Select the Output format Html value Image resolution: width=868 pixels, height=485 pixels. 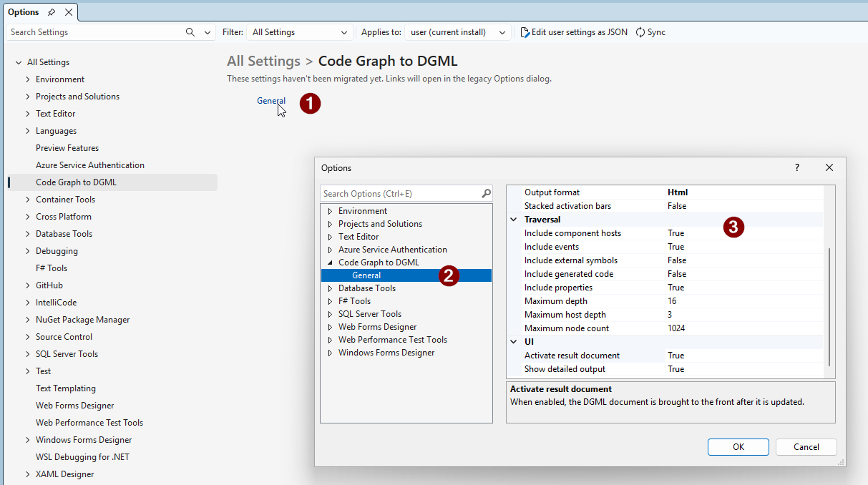click(678, 192)
